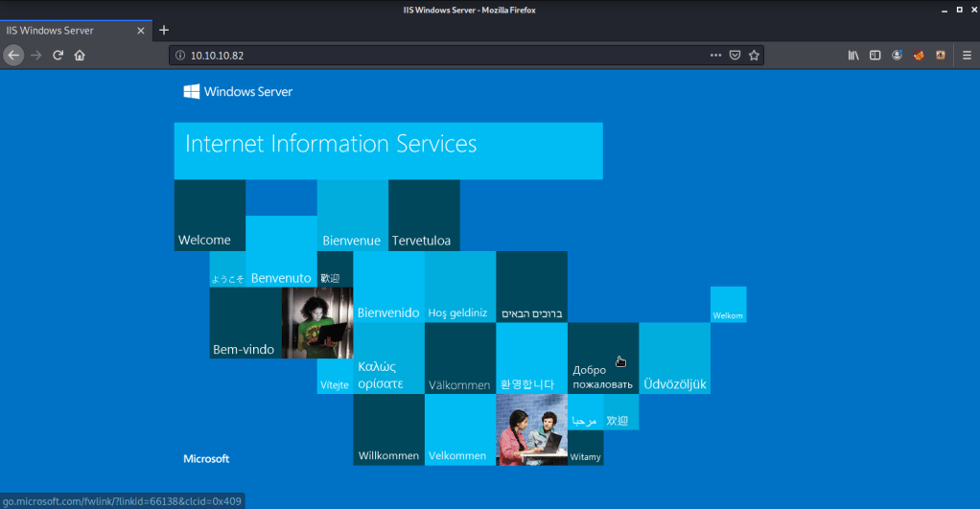Image resolution: width=980 pixels, height=509 pixels.
Task: Click the browser back arrow button
Action: [x=12, y=56]
